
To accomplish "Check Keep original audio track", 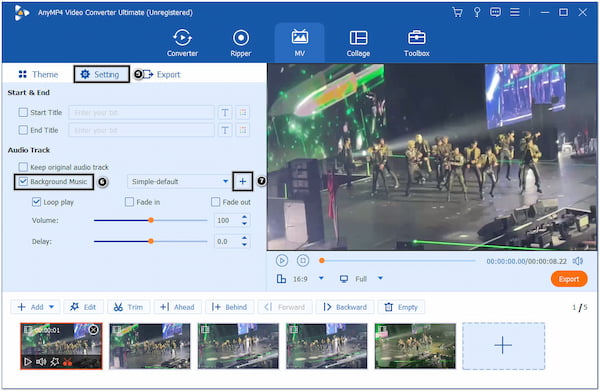I will [23, 167].
